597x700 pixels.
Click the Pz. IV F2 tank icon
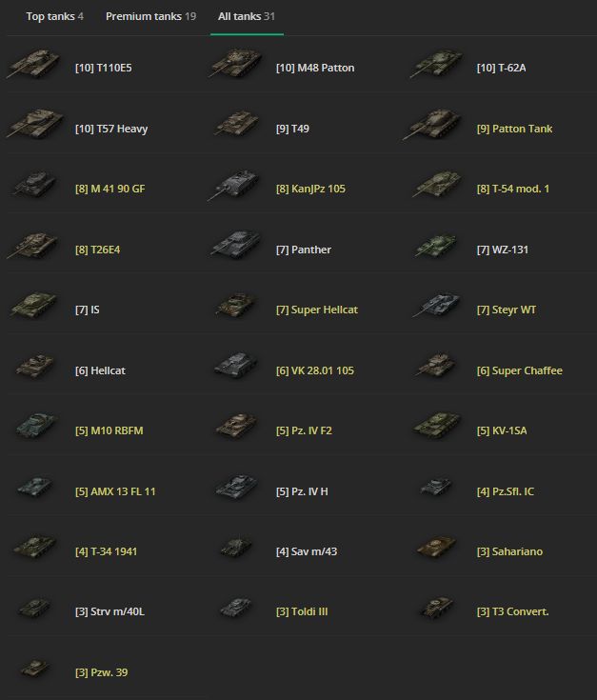pos(236,426)
